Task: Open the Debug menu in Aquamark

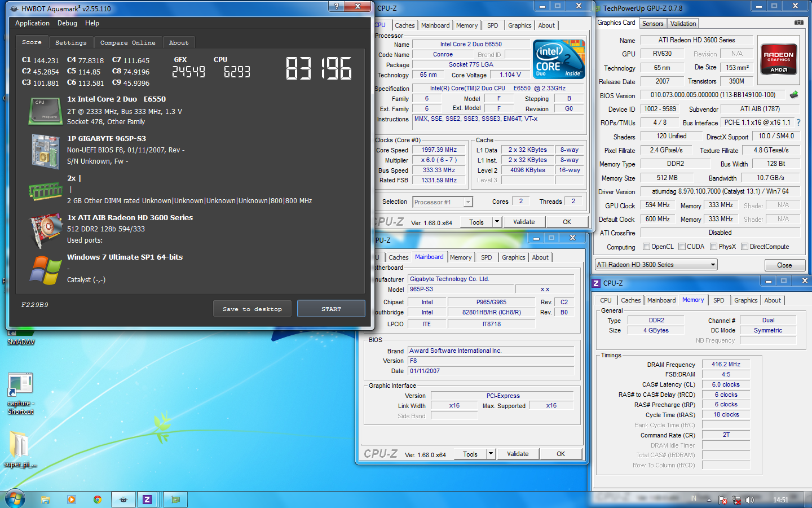Action: (x=67, y=23)
